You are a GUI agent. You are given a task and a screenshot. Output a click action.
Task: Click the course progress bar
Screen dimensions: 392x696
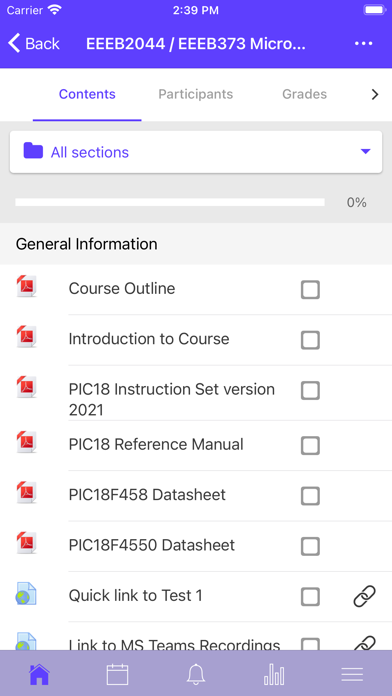point(170,202)
